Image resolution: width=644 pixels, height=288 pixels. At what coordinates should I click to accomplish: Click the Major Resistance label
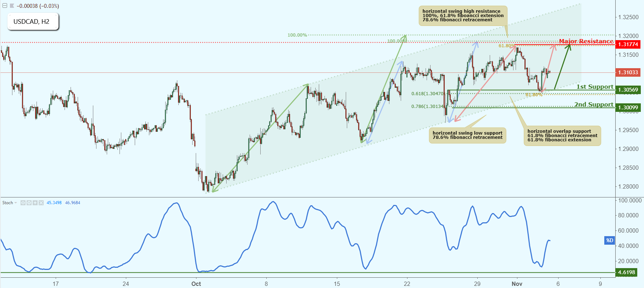(586, 41)
